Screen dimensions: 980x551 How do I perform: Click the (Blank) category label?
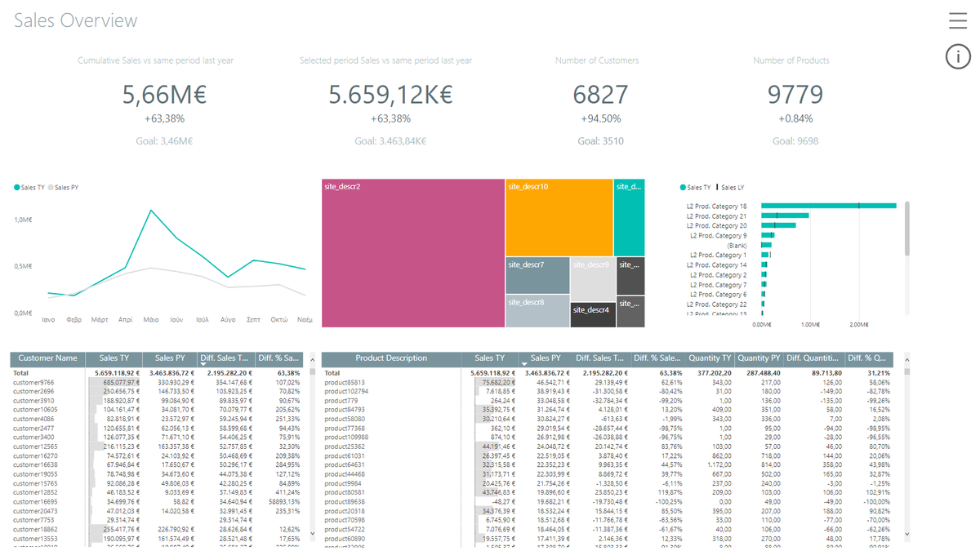(737, 245)
